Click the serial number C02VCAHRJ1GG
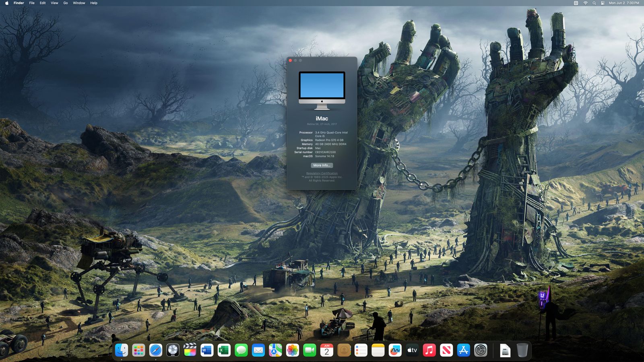 tap(325, 152)
